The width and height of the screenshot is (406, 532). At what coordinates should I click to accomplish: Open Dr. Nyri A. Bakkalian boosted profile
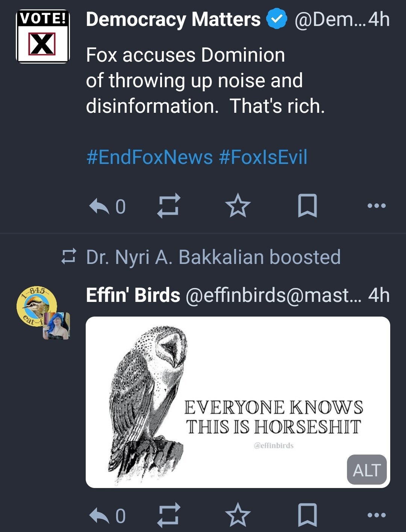pyautogui.click(x=213, y=257)
